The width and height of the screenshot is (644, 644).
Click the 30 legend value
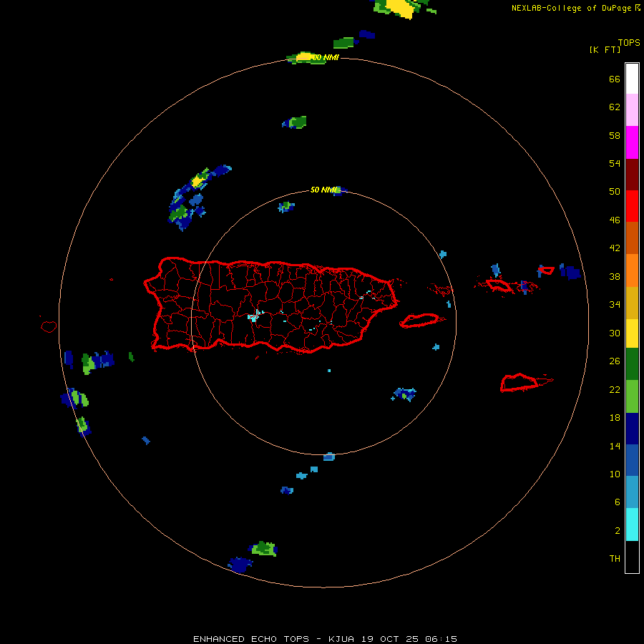point(615,333)
